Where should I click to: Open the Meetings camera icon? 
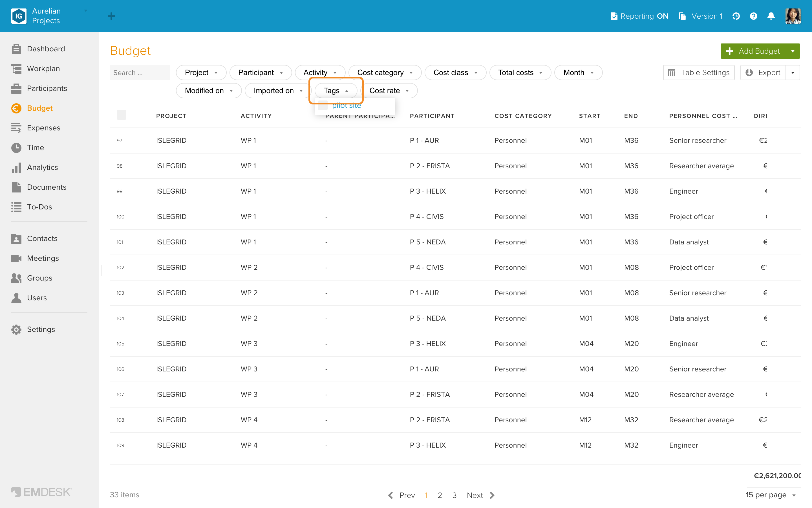tap(16, 258)
